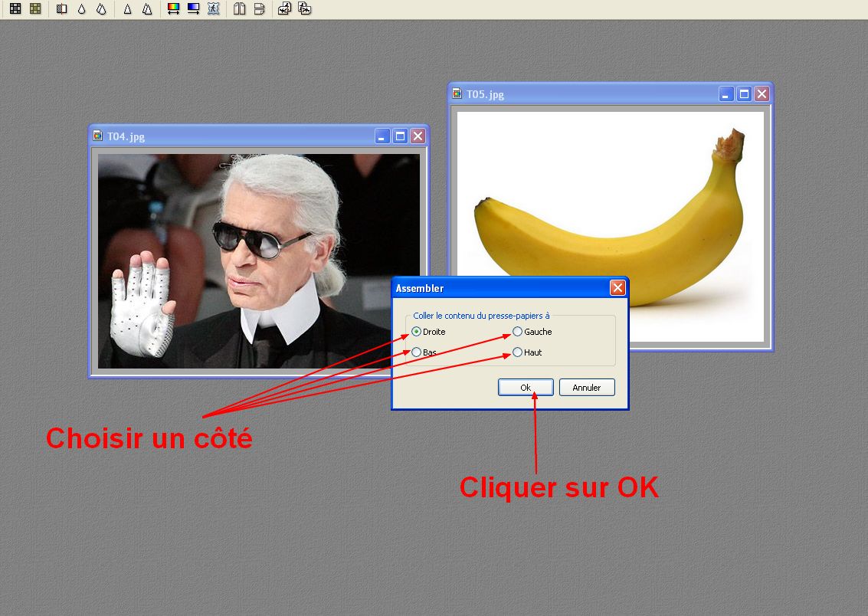Click the double triangle sharpen icon
Viewport: 868px width, 616px height.
[x=147, y=9]
